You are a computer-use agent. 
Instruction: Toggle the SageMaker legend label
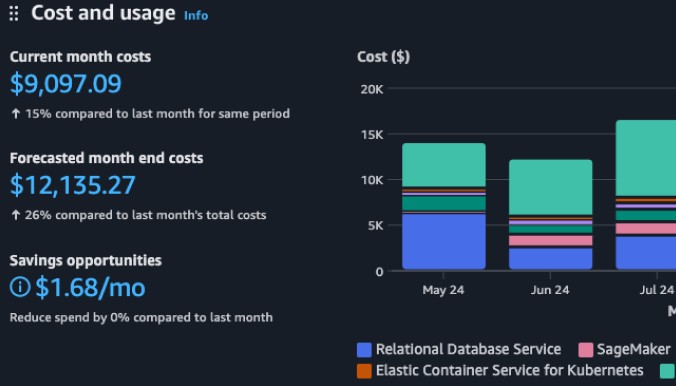(634, 349)
